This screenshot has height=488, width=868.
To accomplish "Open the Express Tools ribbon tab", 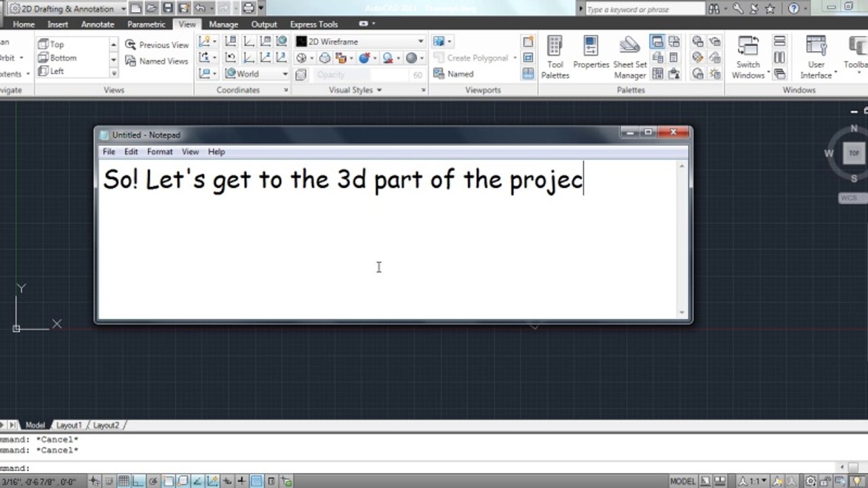I will (314, 24).
